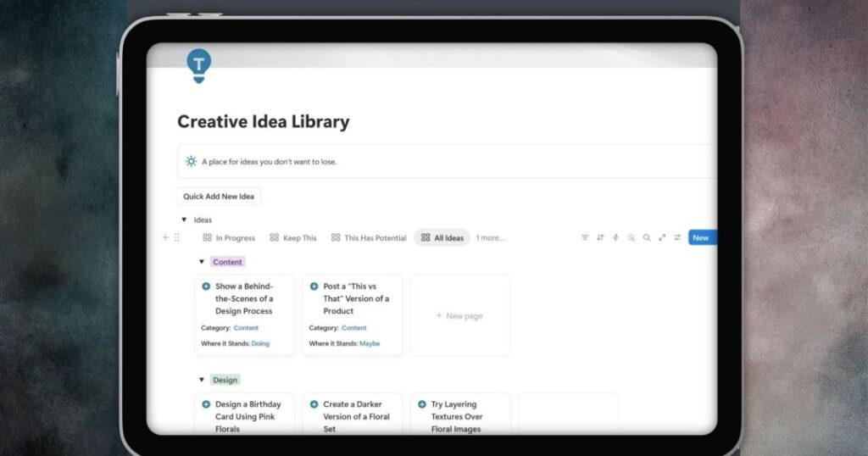Collapse the Design group
The height and width of the screenshot is (456, 868).
click(x=201, y=380)
